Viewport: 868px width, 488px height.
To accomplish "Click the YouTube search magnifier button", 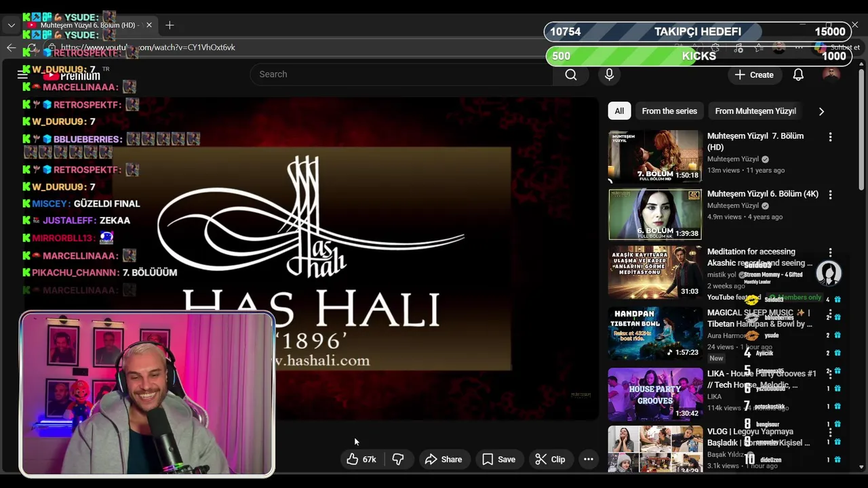I will click(x=571, y=75).
